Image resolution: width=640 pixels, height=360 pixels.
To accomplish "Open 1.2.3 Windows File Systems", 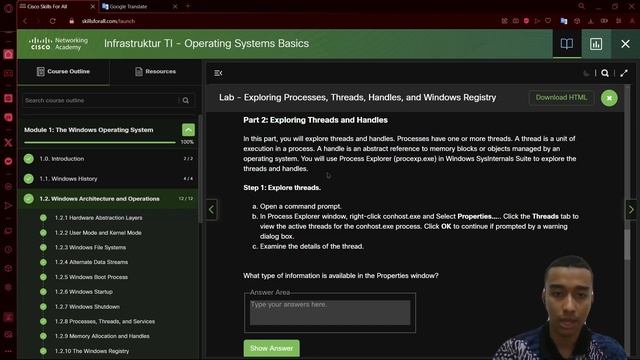I will [90, 247].
